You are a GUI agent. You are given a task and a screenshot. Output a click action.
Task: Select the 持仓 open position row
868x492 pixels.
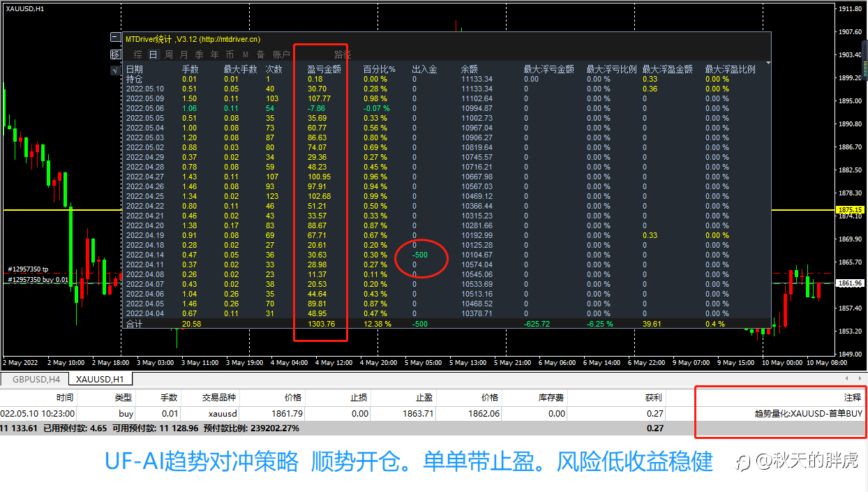447,79
